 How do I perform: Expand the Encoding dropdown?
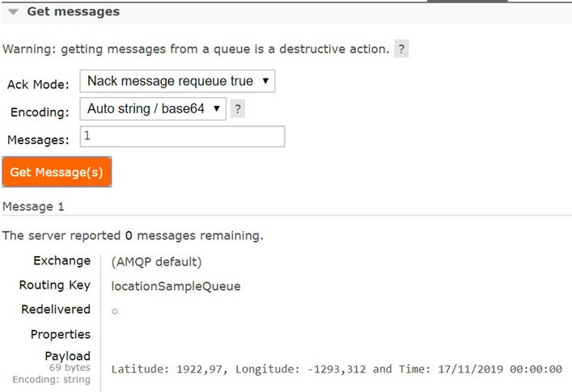click(153, 109)
